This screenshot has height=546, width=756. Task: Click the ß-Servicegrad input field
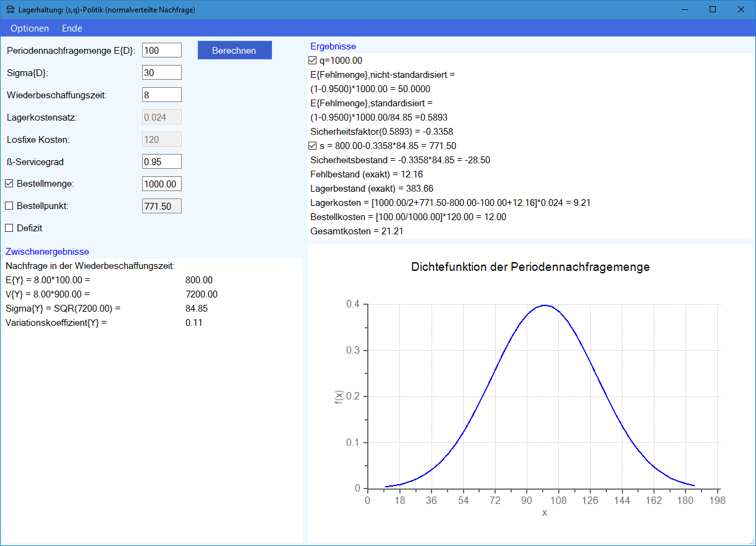[161, 161]
